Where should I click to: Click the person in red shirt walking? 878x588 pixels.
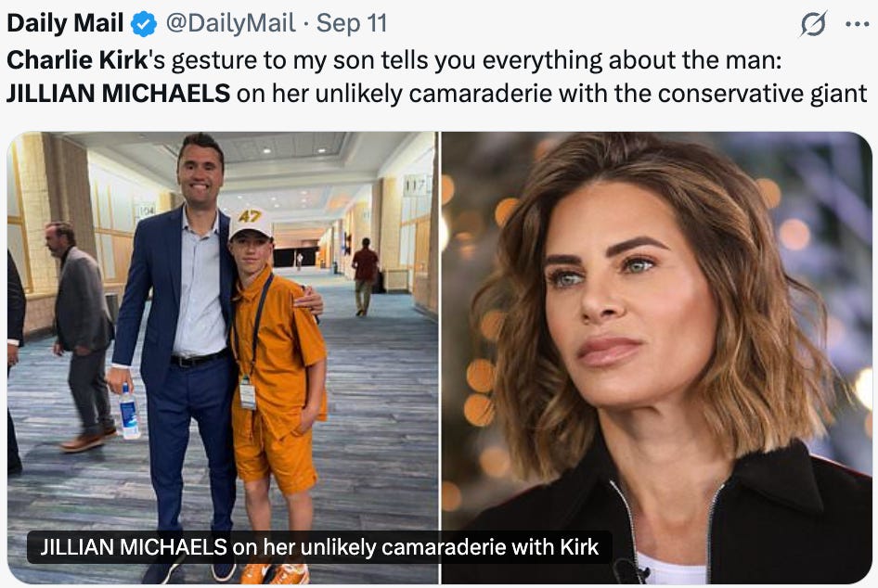365,276
